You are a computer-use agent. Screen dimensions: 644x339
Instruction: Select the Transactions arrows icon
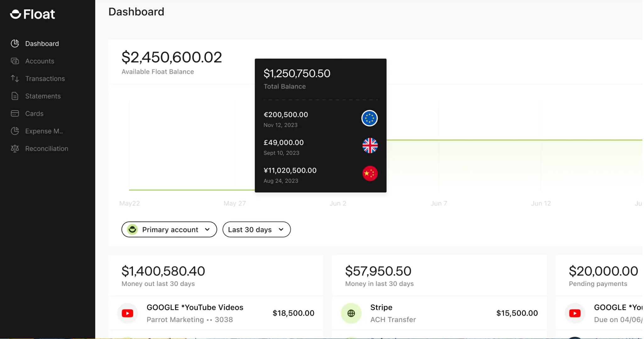pyautogui.click(x=15, y=78)
